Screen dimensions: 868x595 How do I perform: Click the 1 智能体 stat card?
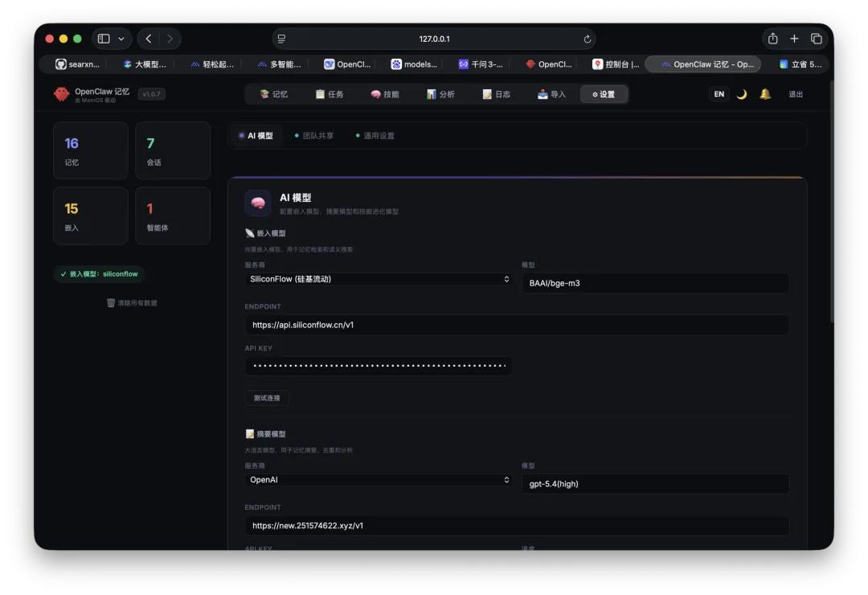click(x=173, y=216)
